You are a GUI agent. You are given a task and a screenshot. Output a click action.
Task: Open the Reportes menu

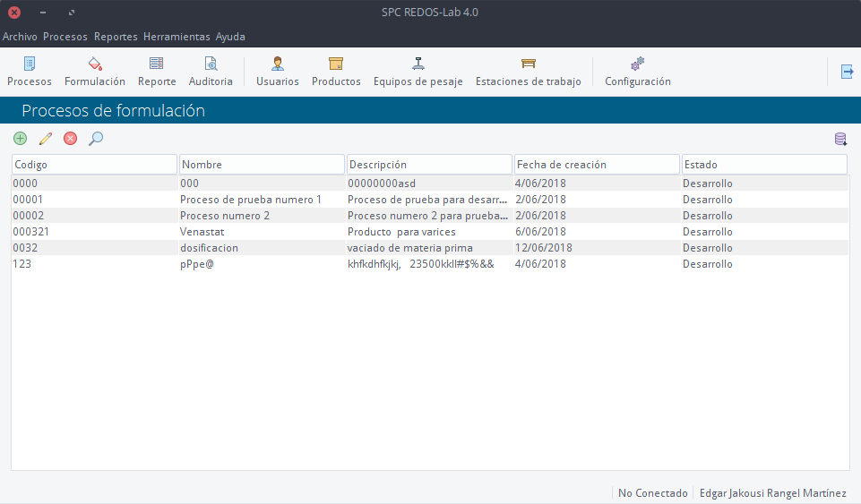point(116,37)
